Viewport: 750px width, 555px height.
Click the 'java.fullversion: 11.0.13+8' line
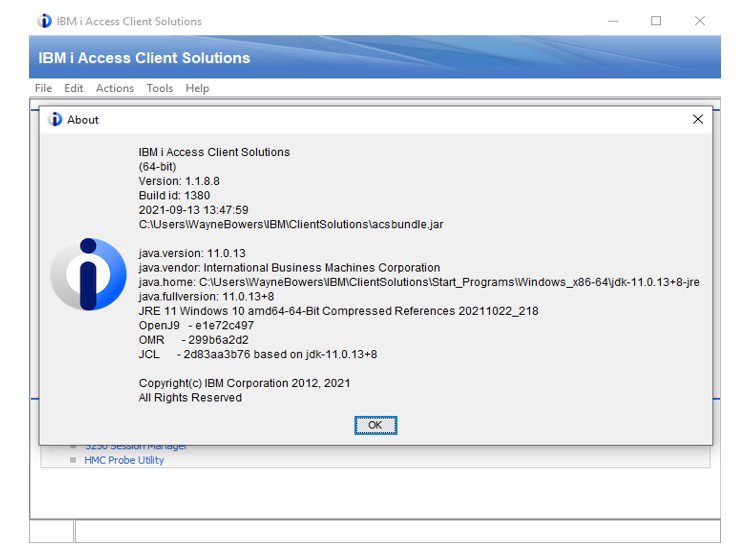point(206,296)
